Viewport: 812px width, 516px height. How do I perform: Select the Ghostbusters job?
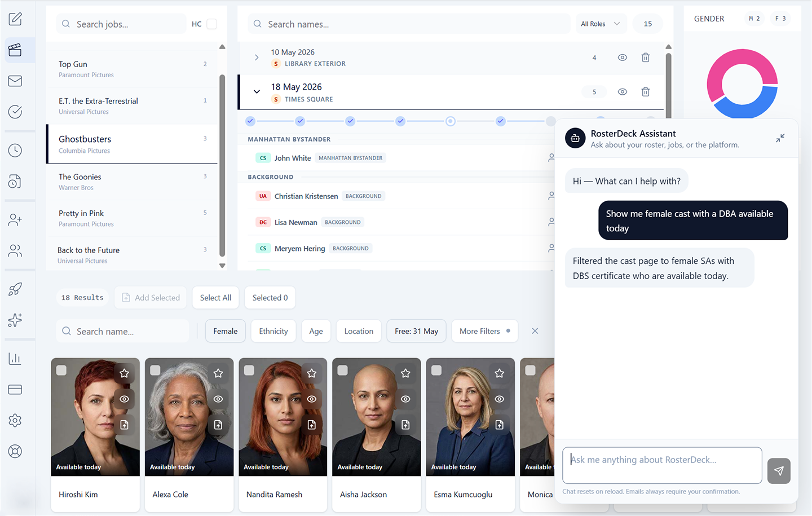(x=133, y=144)
